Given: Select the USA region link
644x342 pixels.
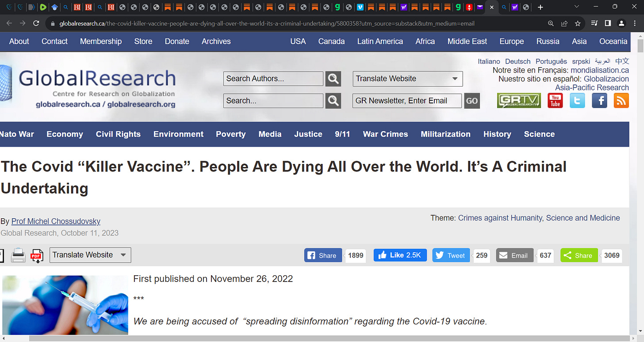Looking at the screenshot, I should pyautogui.click(x=298, y=41).
